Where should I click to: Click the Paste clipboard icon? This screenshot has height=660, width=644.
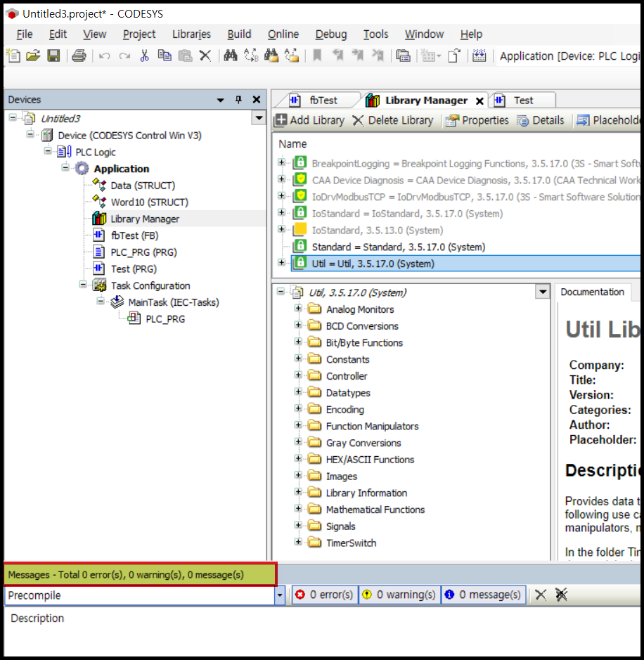[x=185, y=56]
